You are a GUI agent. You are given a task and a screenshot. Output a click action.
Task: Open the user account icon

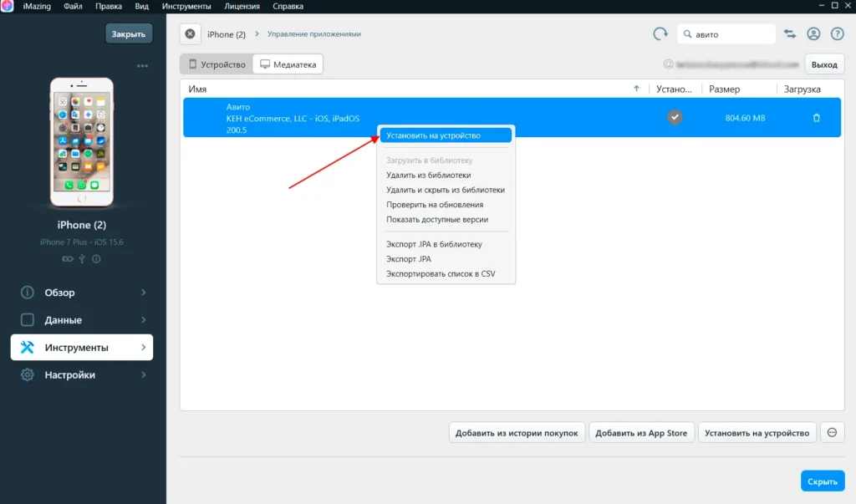tap(813, 34)
